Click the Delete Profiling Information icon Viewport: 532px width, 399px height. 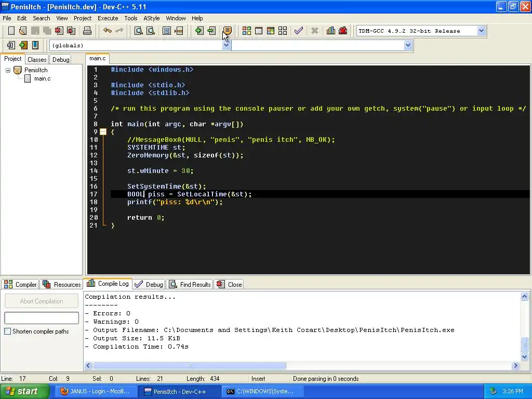343,31
